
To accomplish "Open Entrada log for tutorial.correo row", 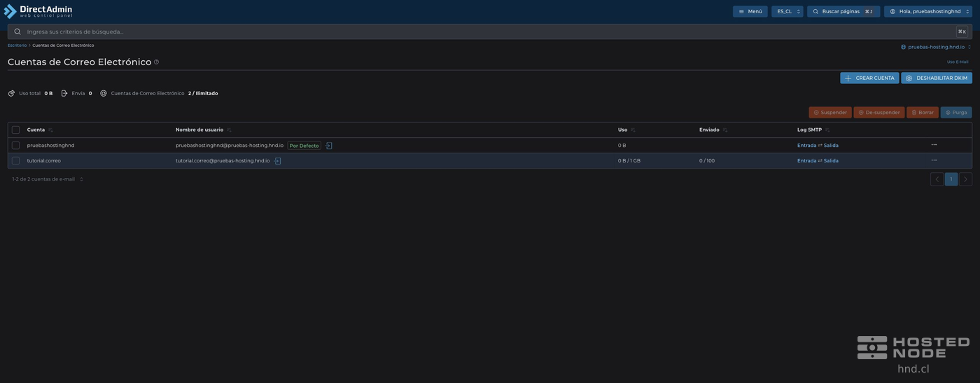I will [806, 161].
